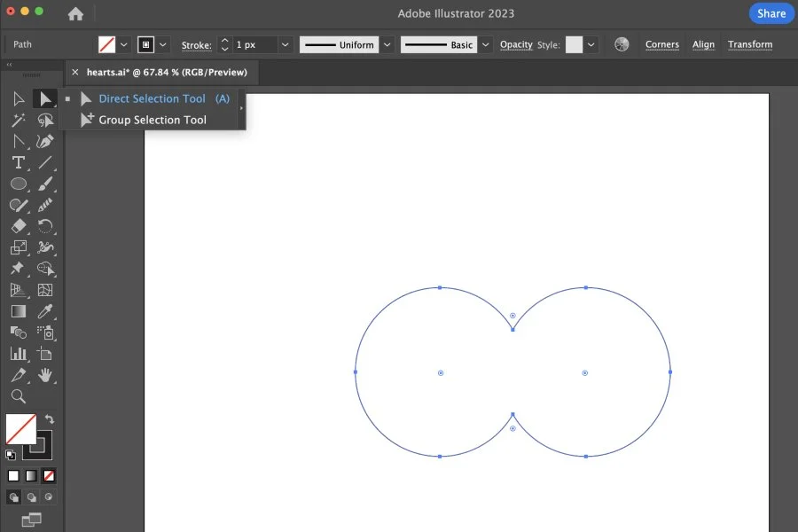Image resolution: width=798 pixels, height=532 pixels.
Task: Select the Selection tool (outline arrow)
Action: click(19, 98)
